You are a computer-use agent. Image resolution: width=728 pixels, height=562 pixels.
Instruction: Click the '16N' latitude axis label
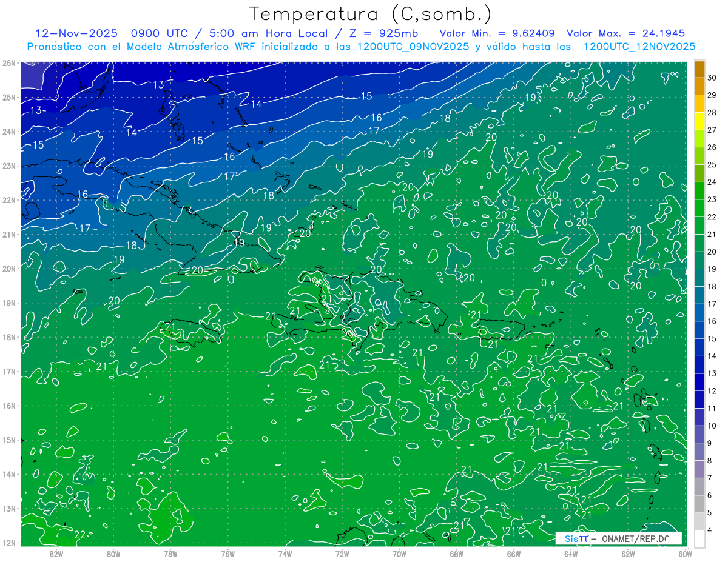pos(8,406)
